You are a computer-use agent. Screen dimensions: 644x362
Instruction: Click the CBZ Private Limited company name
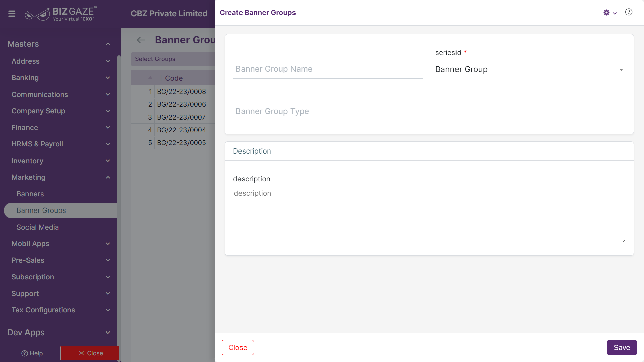point(169,14)
